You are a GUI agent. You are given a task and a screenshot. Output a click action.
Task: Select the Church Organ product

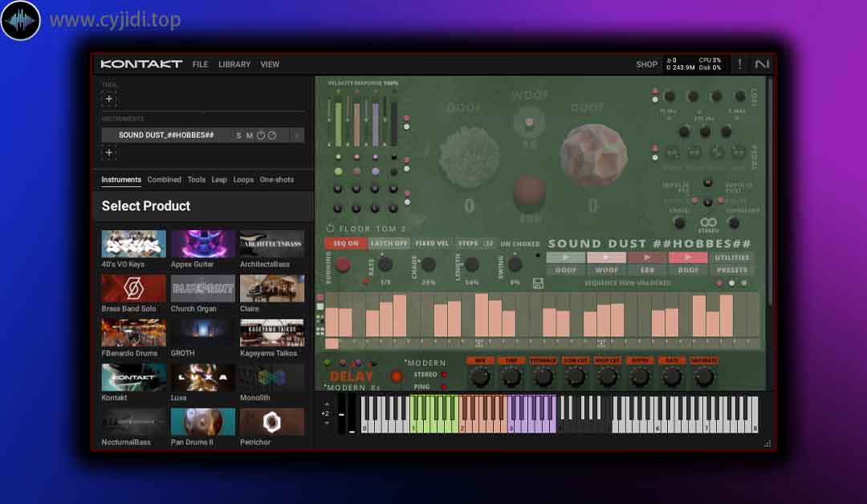pos(202,294)
